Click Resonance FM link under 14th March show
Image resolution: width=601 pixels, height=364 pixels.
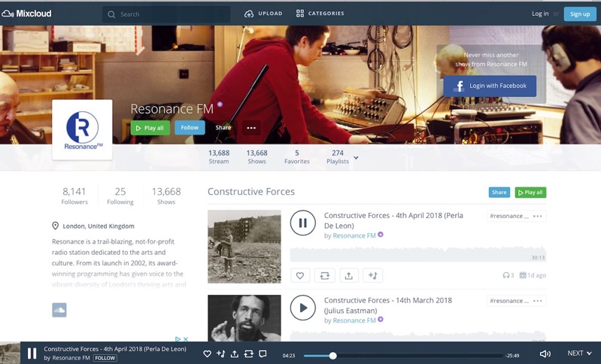point(354,320)
